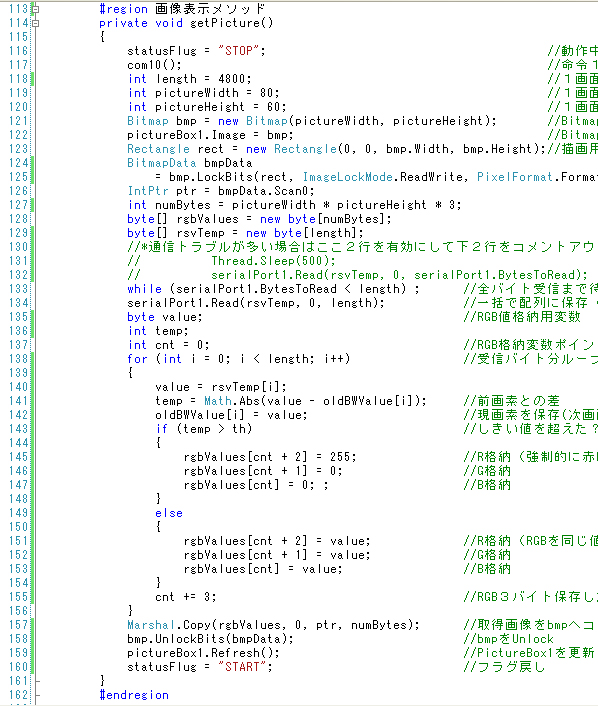Place cursor on com10(); call
The height and width of the screenshot is (706, 598).
(x=154, y=65)
